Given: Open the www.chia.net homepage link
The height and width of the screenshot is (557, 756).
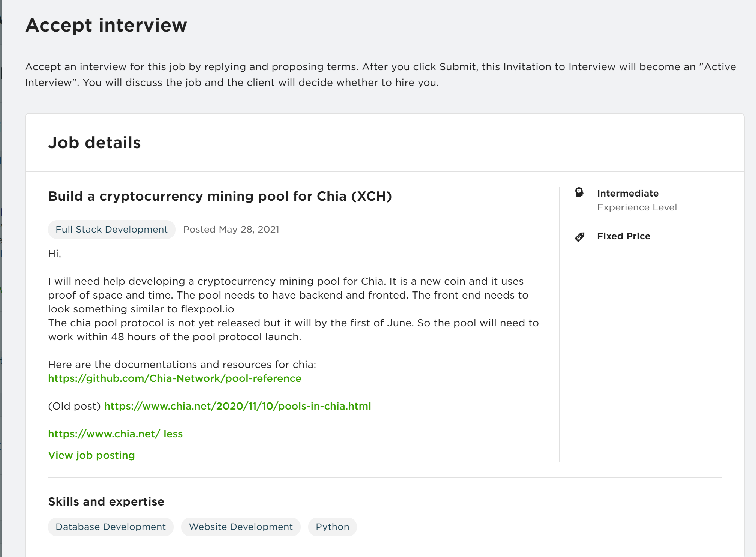Looking at the screenshot, I should [104, 434].
